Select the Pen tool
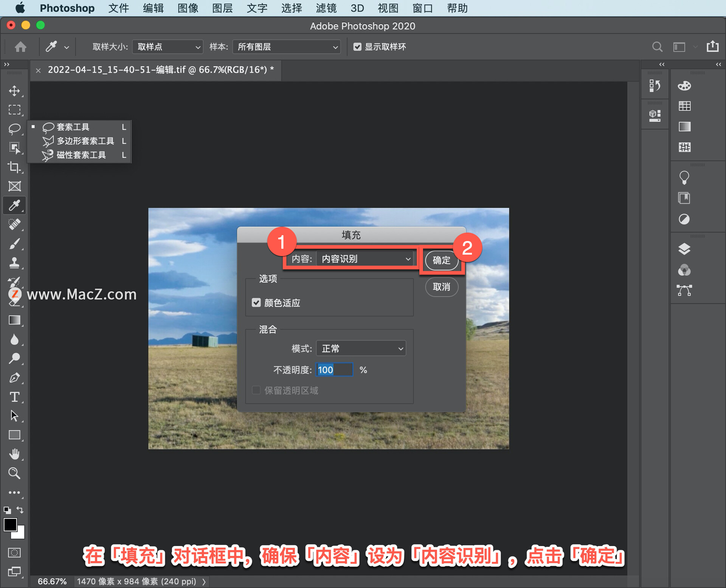 [14, 378]
